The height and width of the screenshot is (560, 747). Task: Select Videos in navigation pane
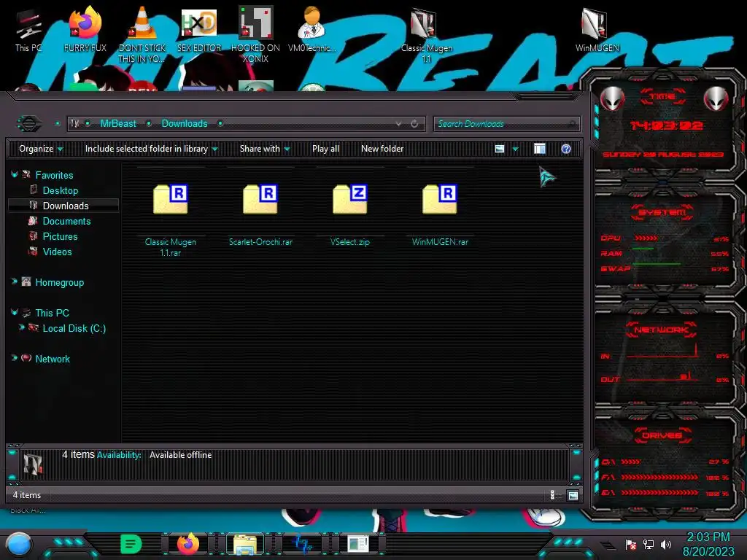tap(57, 252)
